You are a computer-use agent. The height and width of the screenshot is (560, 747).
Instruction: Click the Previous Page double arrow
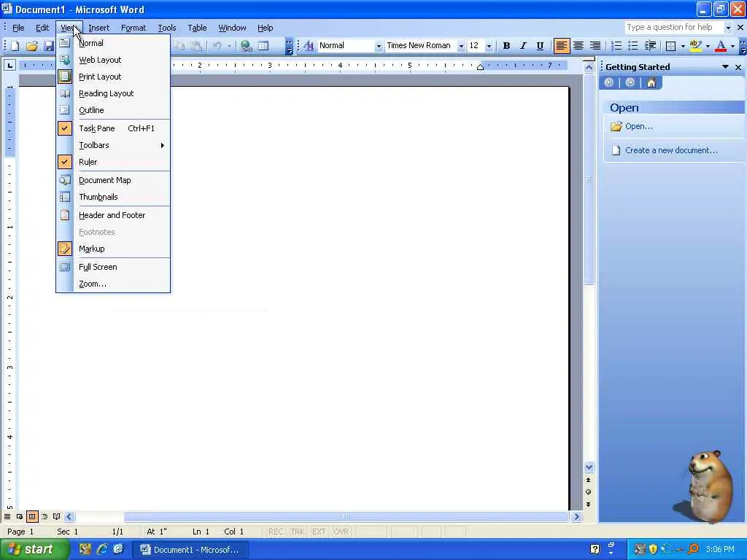(589, 480)
